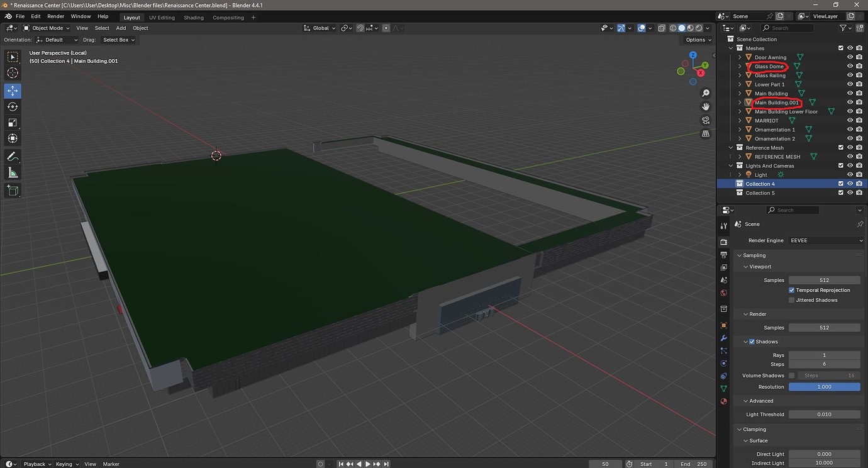The height and width of the screenshot is (468, 868).
Task: Click the viewport zoom magnifier icon
Action: [706, 93]
